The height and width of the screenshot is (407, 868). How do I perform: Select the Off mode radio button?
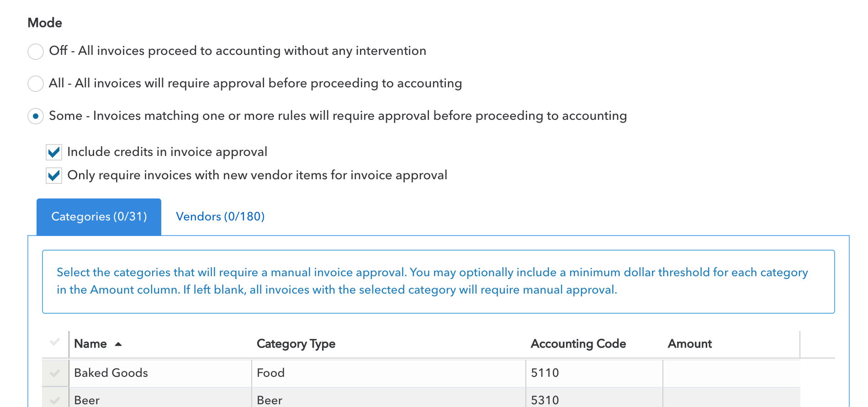(x=36, y=51)
